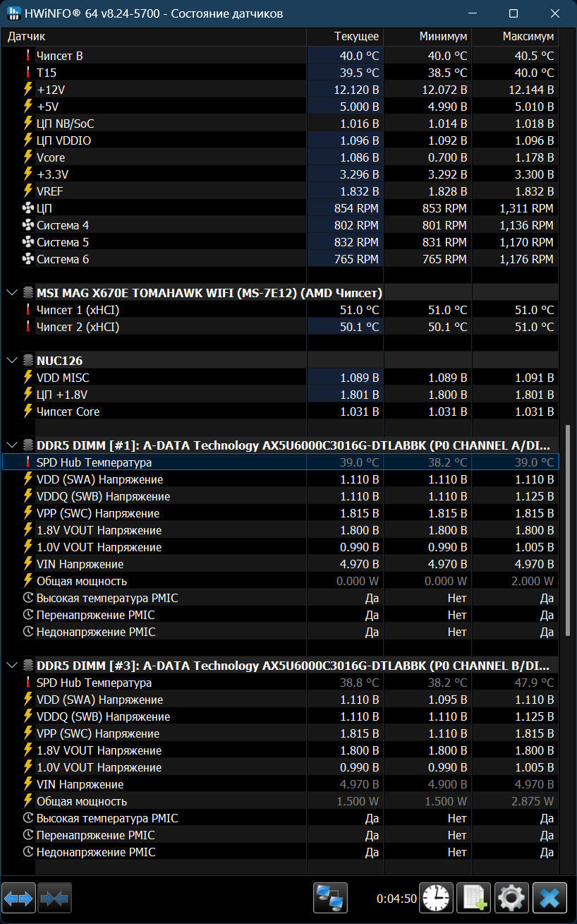Click the HWiNFO app icon in title bar
The image size is (577, 924).
click(x=14, y=13)
